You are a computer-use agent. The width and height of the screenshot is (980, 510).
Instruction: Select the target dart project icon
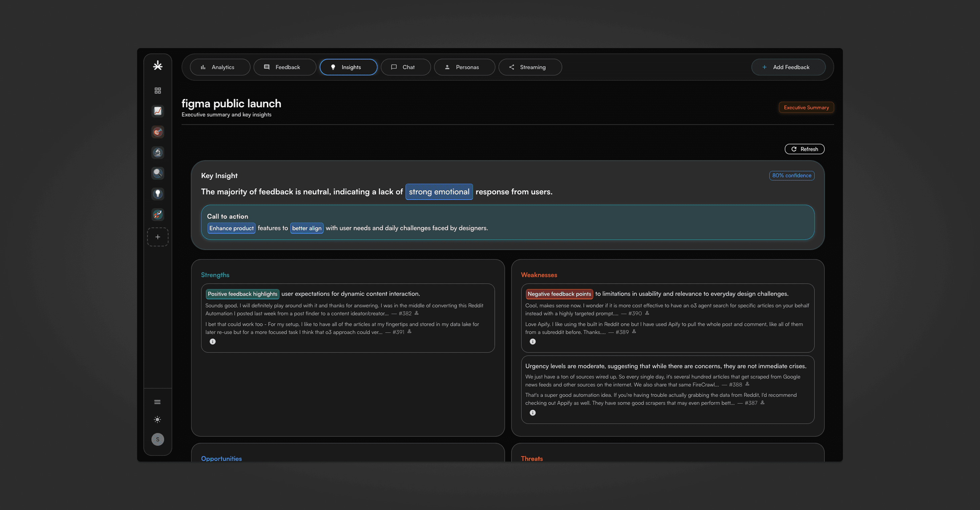point(158,132)
